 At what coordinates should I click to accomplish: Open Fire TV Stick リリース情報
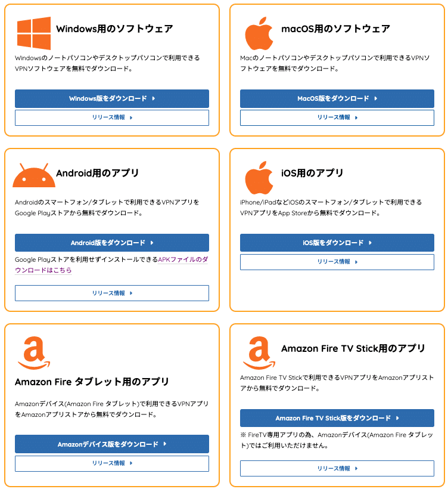(x=337, y=468)
